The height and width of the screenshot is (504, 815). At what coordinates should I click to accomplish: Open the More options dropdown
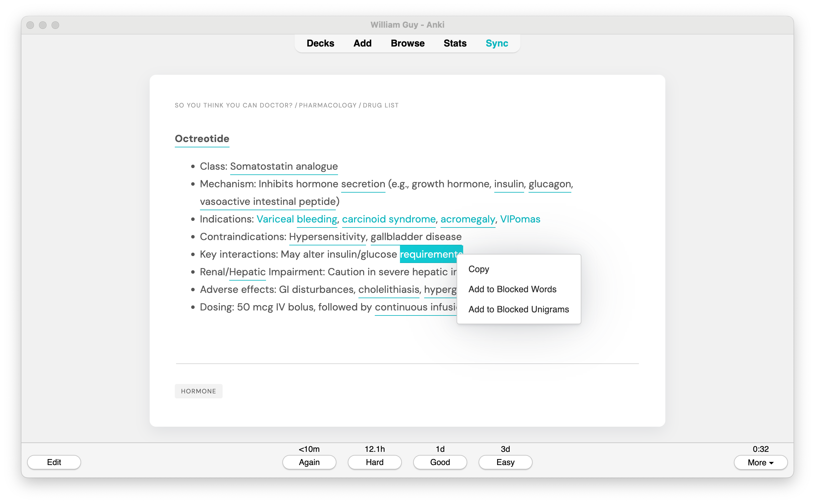(x=760, y=462)
